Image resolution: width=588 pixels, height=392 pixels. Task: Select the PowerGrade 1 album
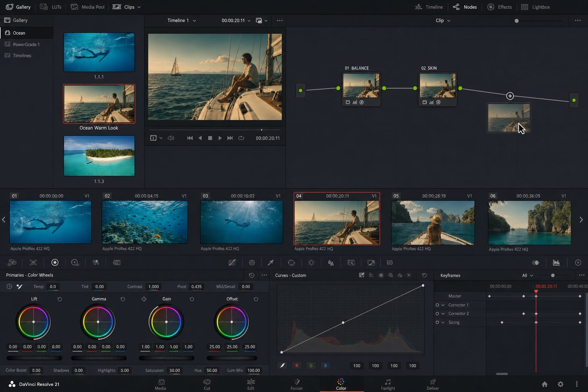pos(26,44)
